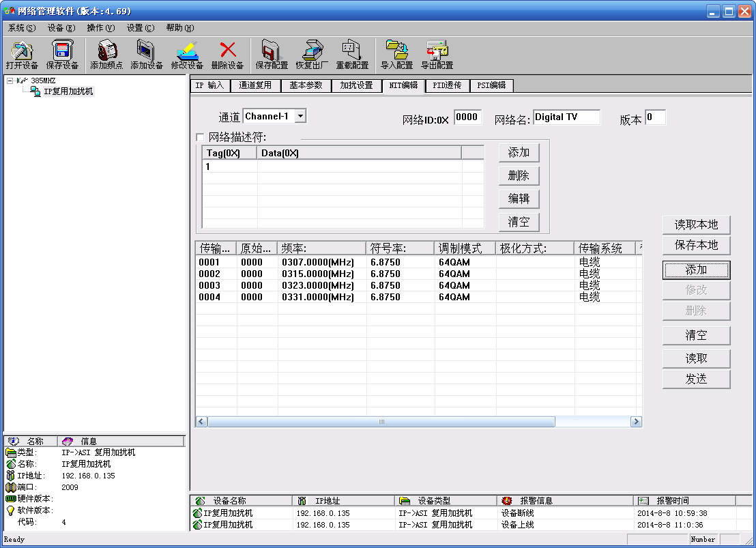Open the 系统 menu
The height and width of the screenshot is (548, 756).
[22, 28]
